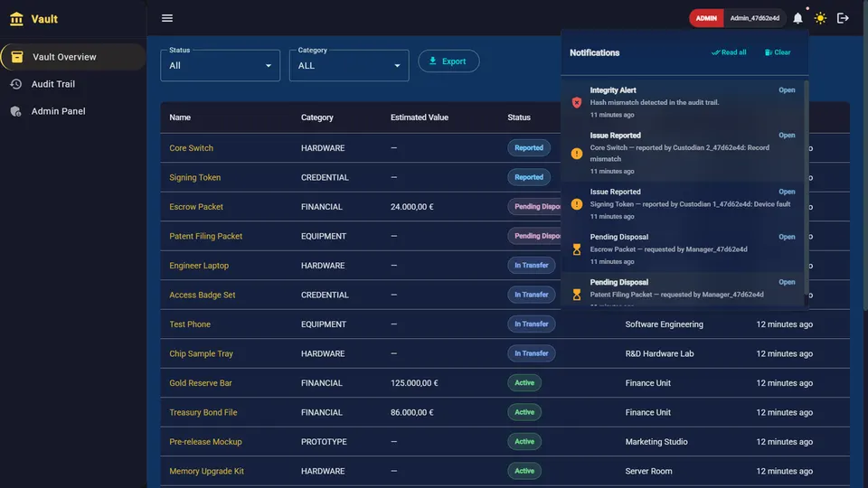Expand the Category filter dropdown
Image resolution: width=868 pixels, height=488 pixels.
coord(349,65)
